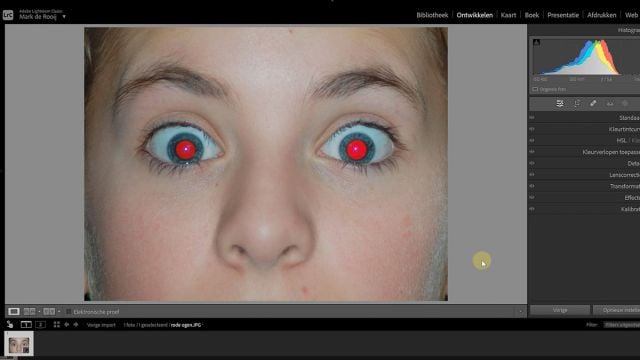
Task: Open the Afdrukken module
Action: (602, 15)
